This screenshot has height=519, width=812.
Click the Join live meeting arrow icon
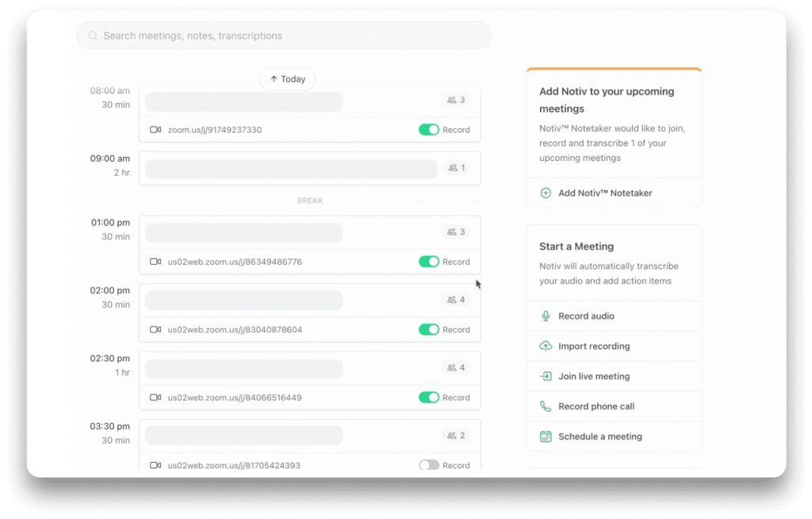[x=546, y=376]
